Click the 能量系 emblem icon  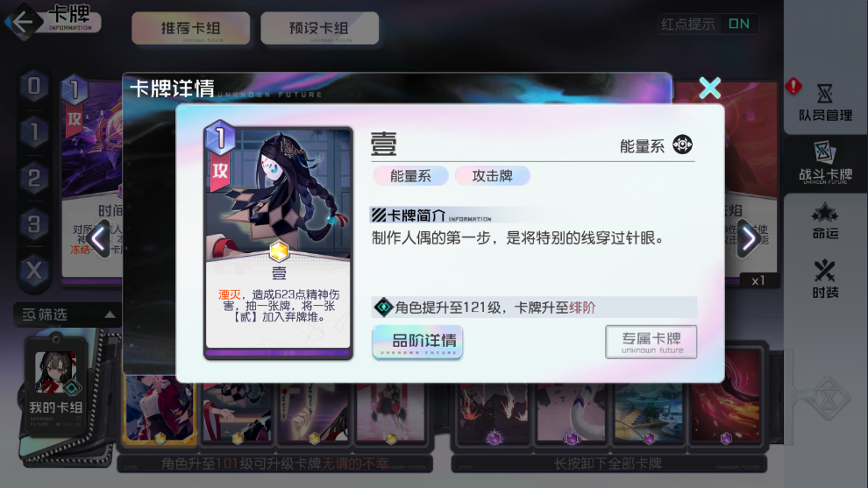point(682,145)
